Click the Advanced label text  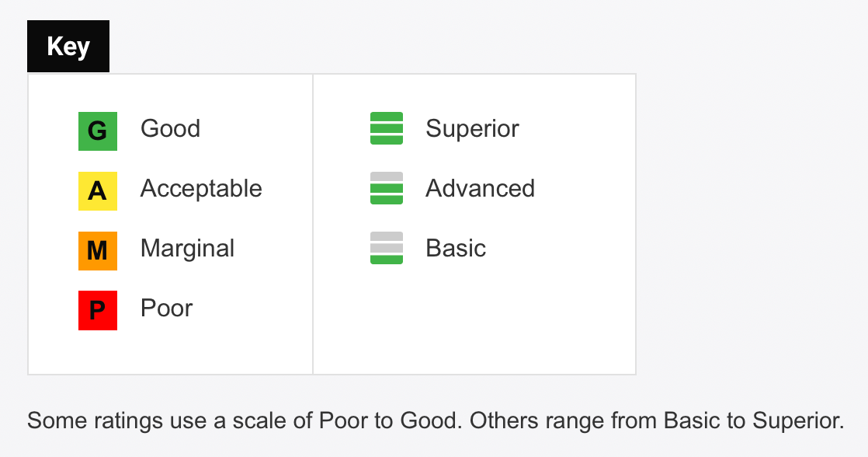(x=480, y=189)
